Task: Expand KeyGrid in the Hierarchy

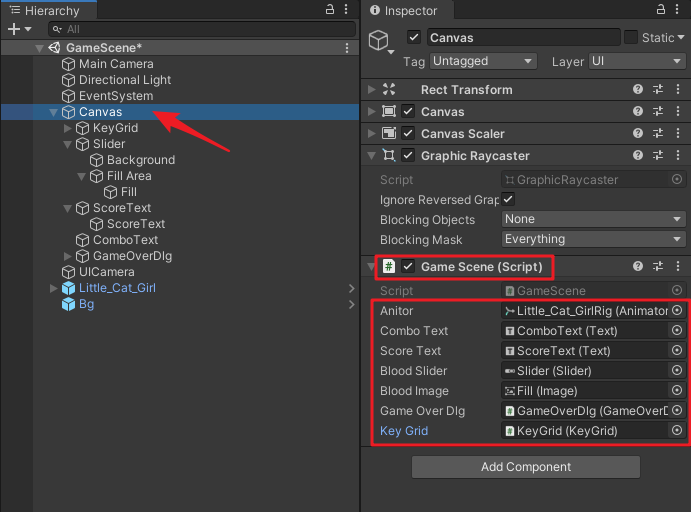Action: [x=67, y=128]
